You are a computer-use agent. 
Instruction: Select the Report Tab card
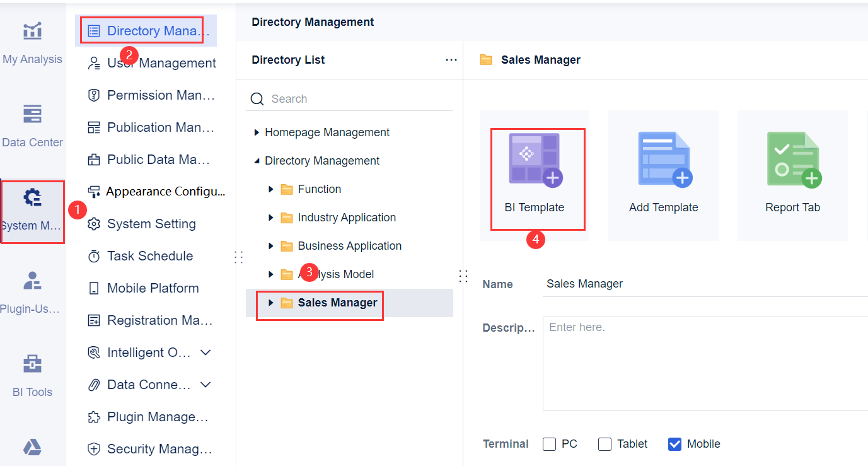(x=792, y=175)
